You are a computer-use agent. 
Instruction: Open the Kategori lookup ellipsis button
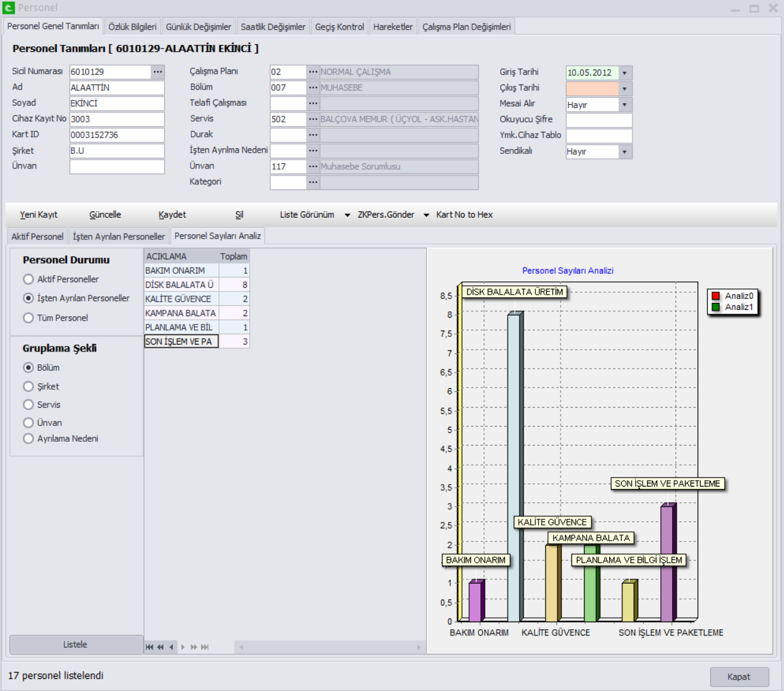[x=313, y=182]
